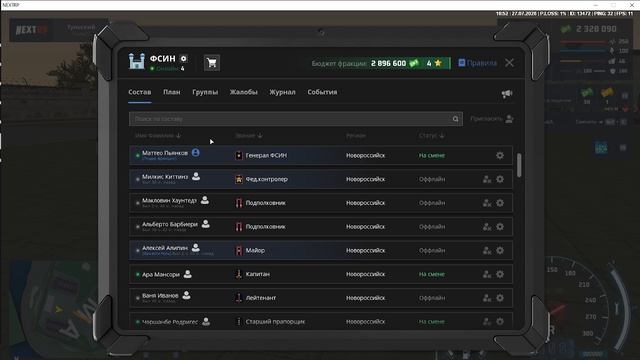Open the Правила rules link
This screenshot has height=360, width=640.
click(478, 63)
